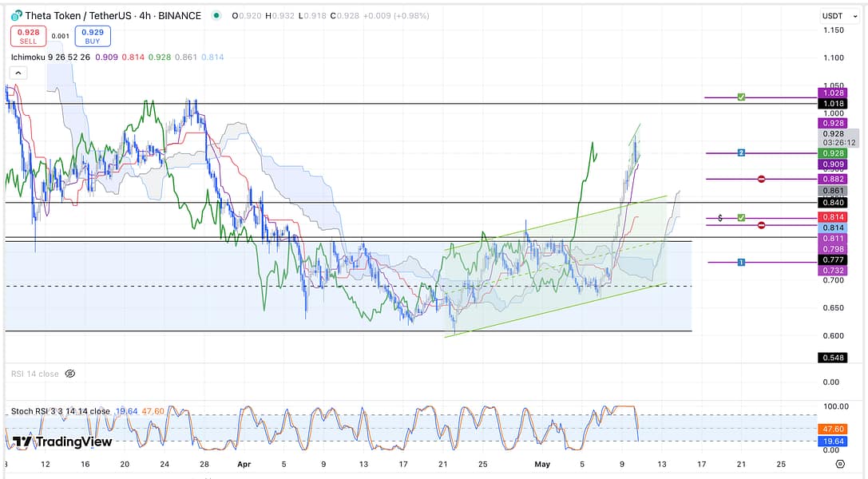Click the green 0.928 price axis label
Screen dimensions: 868x479
coord(836,152)
